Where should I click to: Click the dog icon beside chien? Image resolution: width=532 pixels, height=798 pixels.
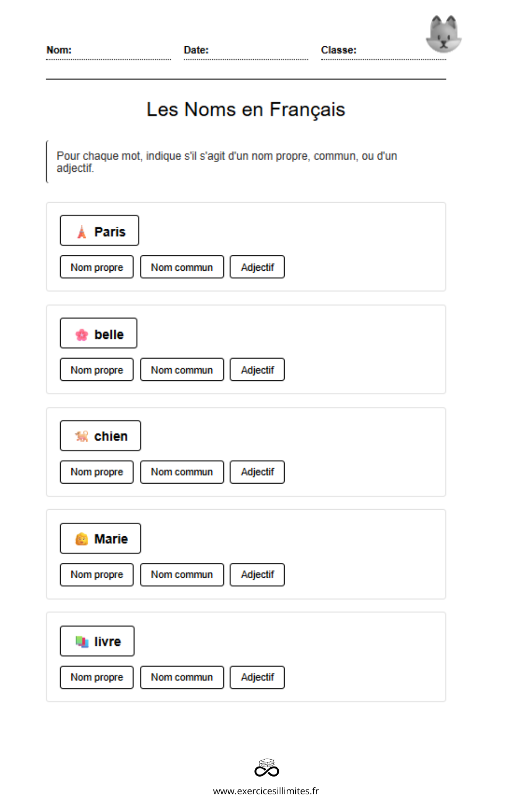[x=81, y=436]
